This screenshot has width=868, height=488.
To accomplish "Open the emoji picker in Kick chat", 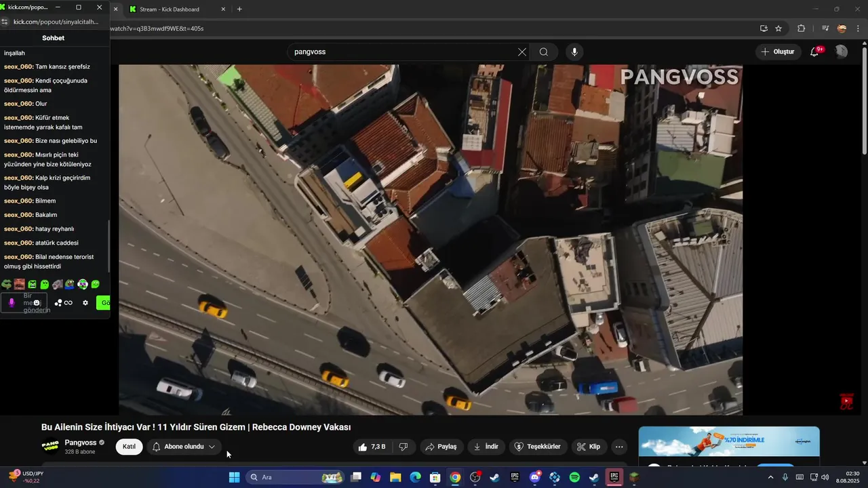I will tap(37, 303).
